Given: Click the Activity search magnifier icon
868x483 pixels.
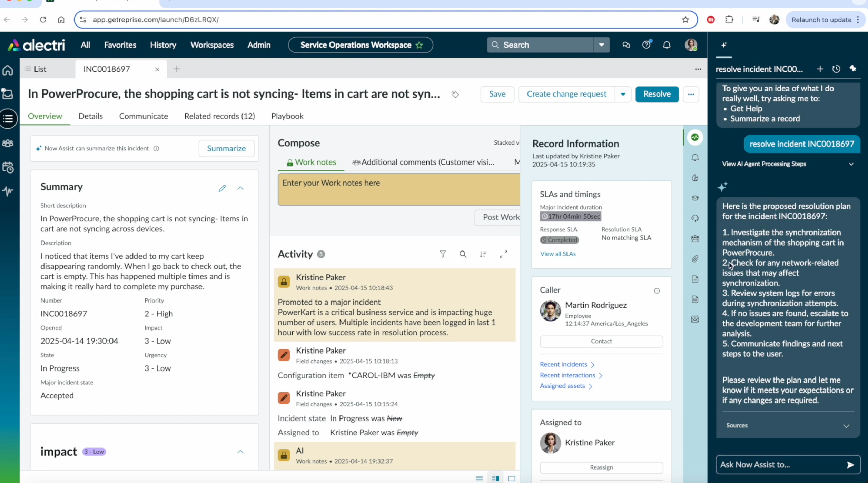Looking at the screenshot, I should click(463, 254).
